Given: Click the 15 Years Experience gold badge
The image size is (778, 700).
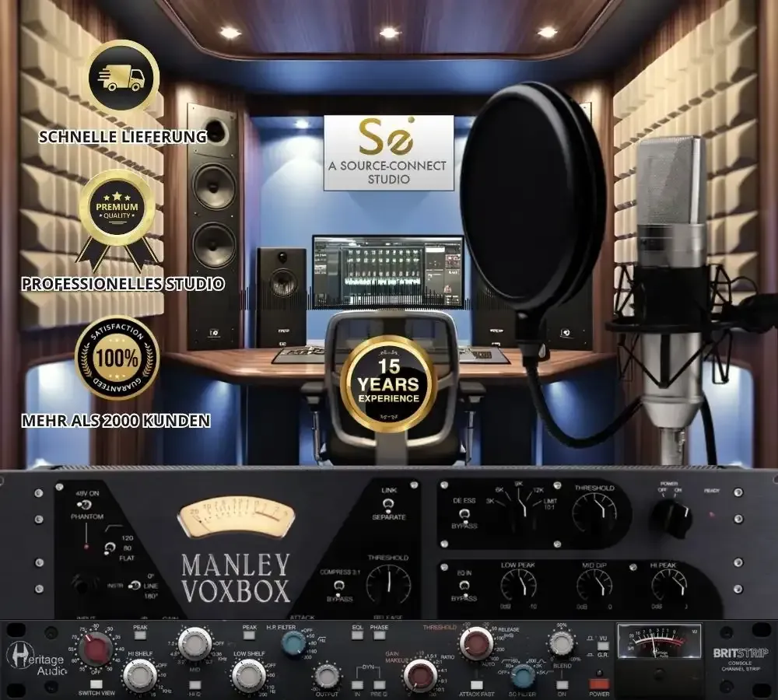Looking at the screenshot, I should (x=388, y=383).
